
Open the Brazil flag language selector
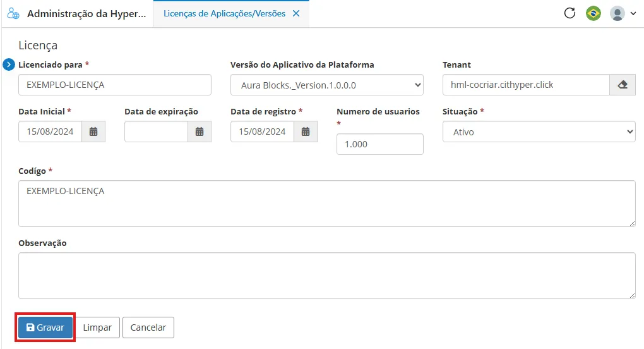pyautogui.click(x=593, y=13)
